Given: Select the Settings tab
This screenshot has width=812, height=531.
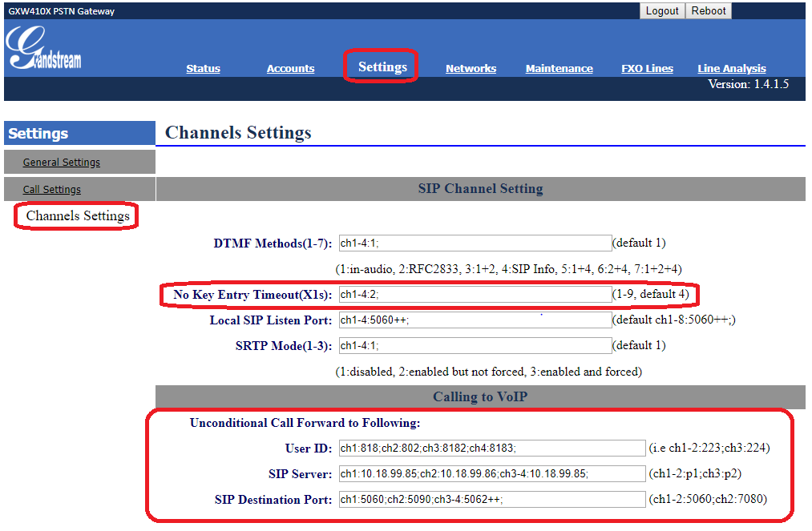Looking at the screenshot, I should pos(382,66).
